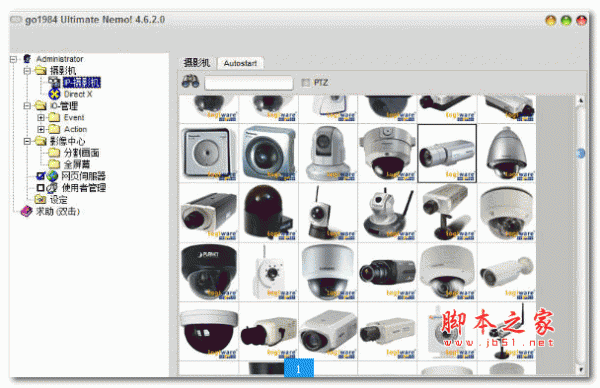This screenshot has height=388, width=600.
Task: Click the 使用者管理 icon
Action: [x=52, y=188]
